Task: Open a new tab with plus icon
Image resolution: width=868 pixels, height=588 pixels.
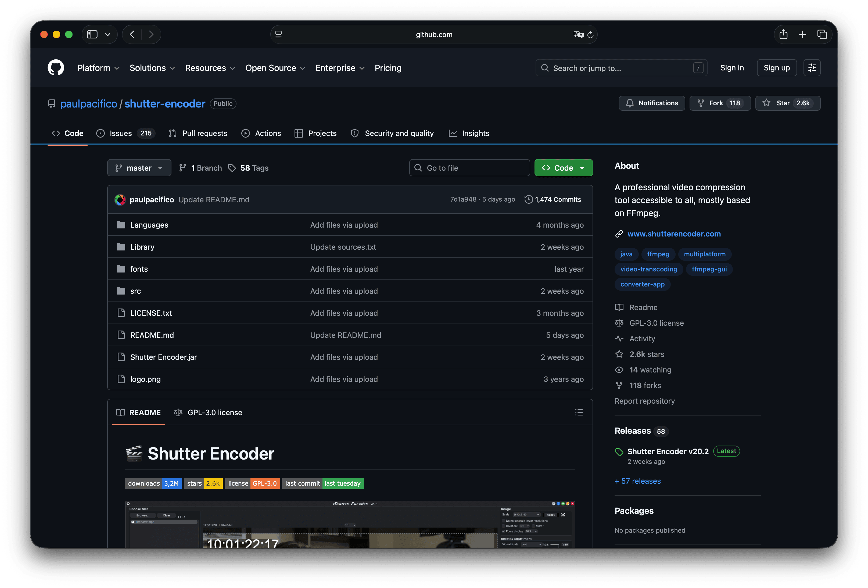Action: click(802, 34)
